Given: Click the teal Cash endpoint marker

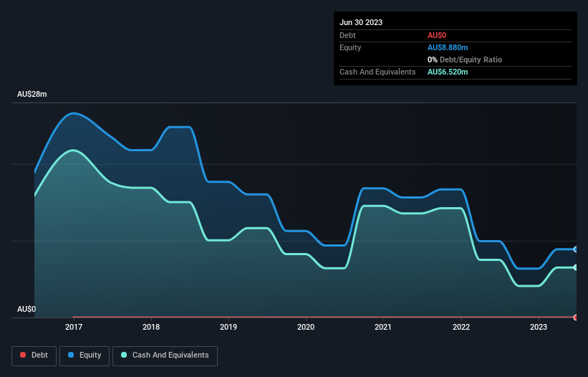Looking at the screenshot, I should coord(576,267).
